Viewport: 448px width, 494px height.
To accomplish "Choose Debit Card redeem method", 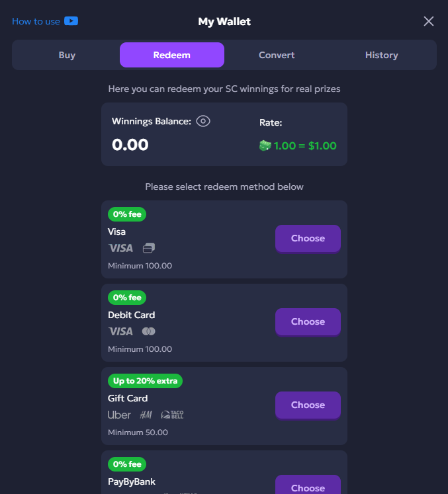I will (x=308, y=321).
